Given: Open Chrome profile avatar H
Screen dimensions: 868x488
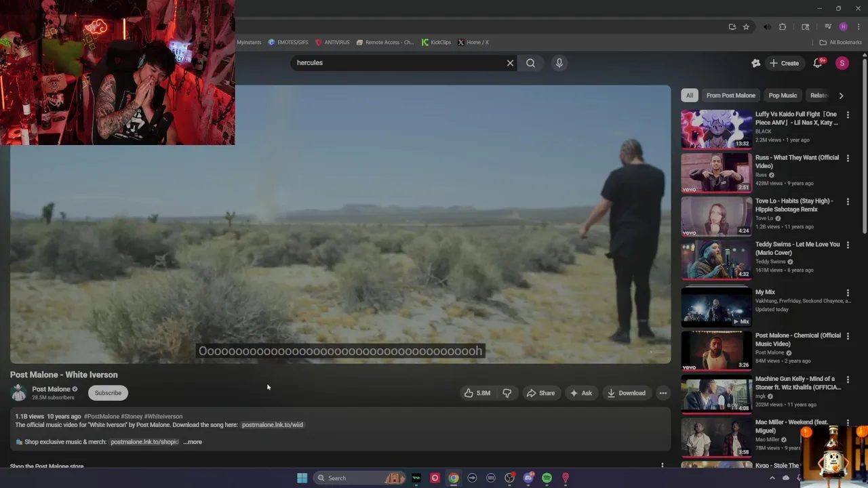Looking at the screenshot, I should click(x=843, y=27).
